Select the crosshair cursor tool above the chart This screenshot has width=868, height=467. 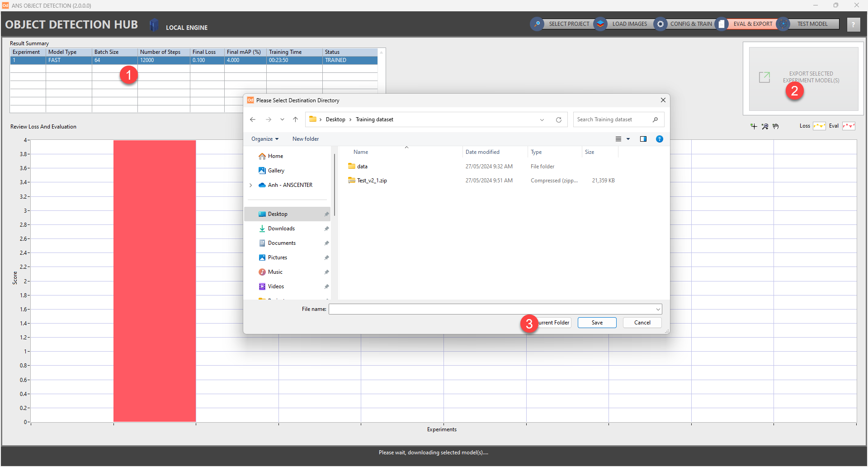[754, 126]
